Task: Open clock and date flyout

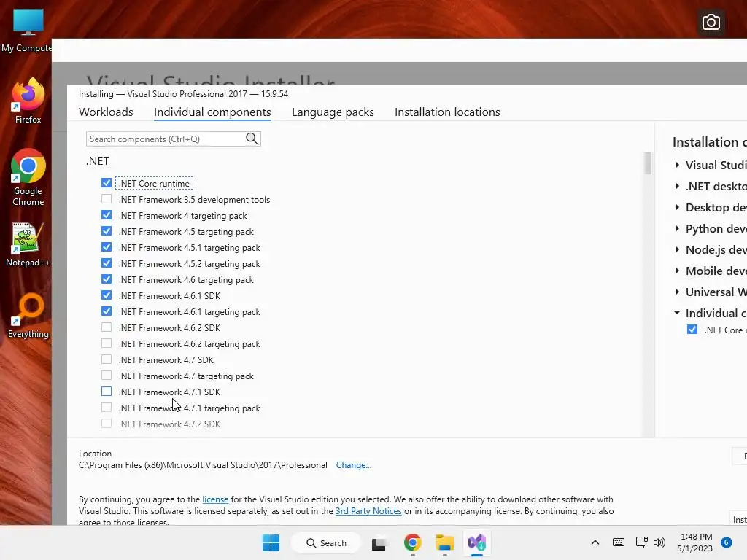Action: (695, 542)
